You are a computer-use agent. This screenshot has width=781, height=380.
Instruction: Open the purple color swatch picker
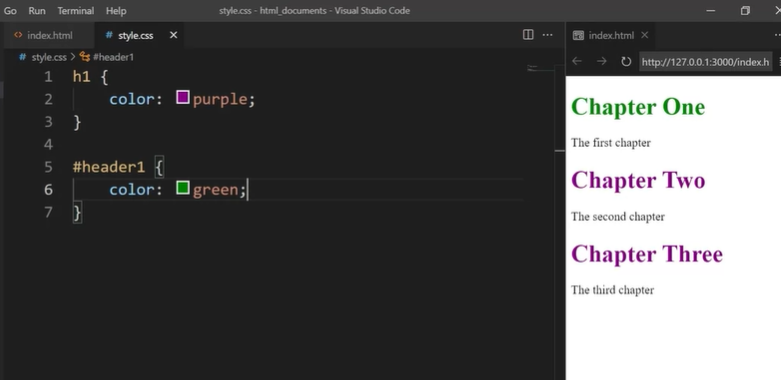pos(183,97)
